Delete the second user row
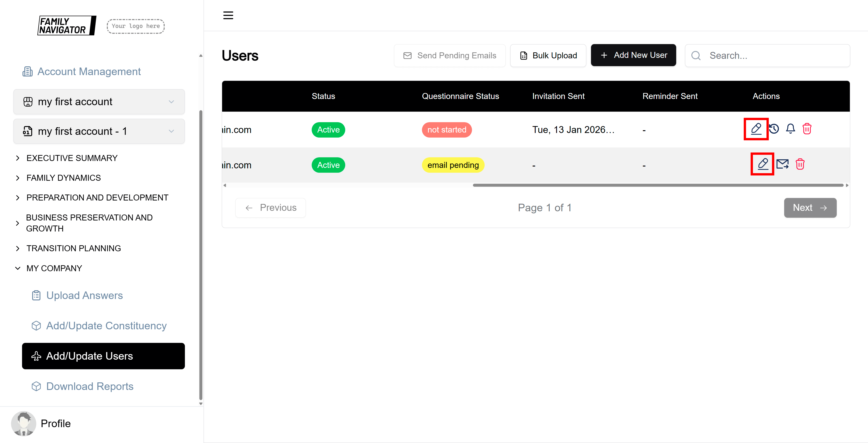 [x=800, y=164]
